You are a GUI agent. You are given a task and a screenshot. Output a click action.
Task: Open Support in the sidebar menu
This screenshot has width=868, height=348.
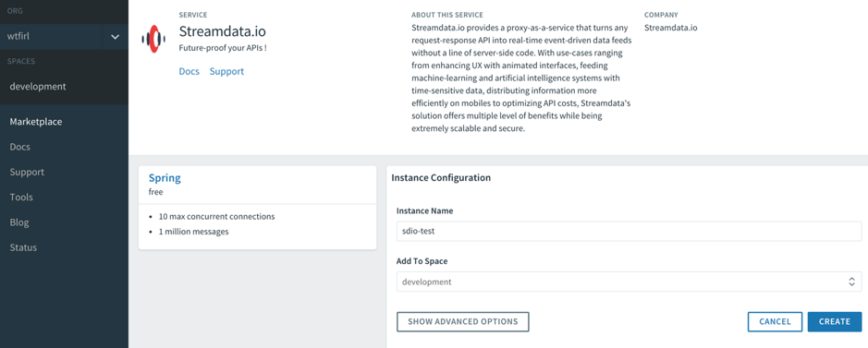tap(27, 172)
